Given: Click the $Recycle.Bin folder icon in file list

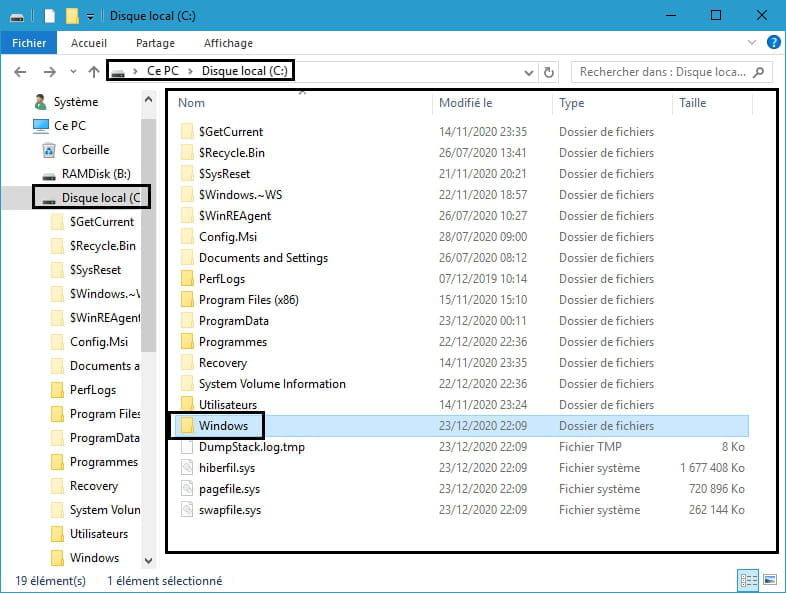Looking at the screenshot, I should 187,153.
